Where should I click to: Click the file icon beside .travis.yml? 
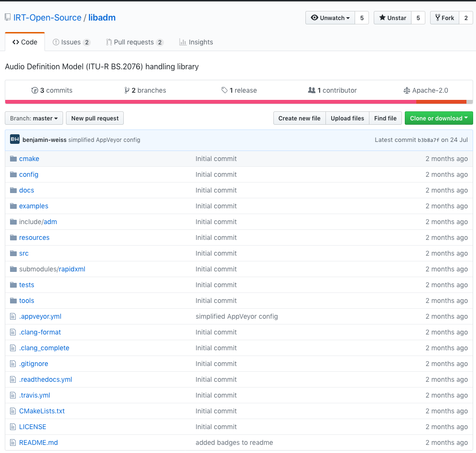click(13, 395)
